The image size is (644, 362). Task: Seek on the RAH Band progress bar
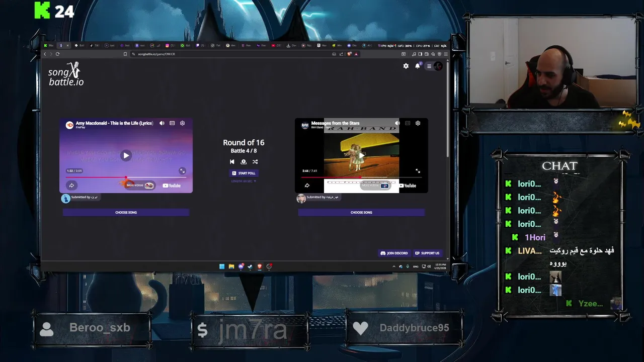pyautogui.click(x=361, y=177)
